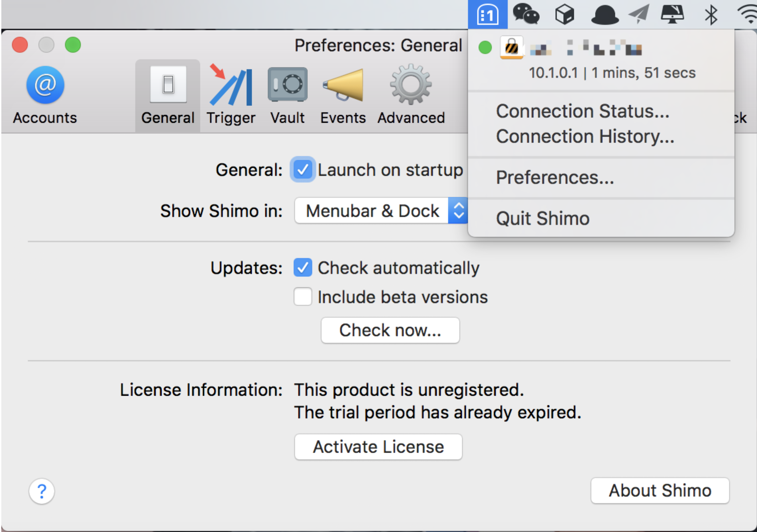Open help with question mark button

tap(42, 491)
